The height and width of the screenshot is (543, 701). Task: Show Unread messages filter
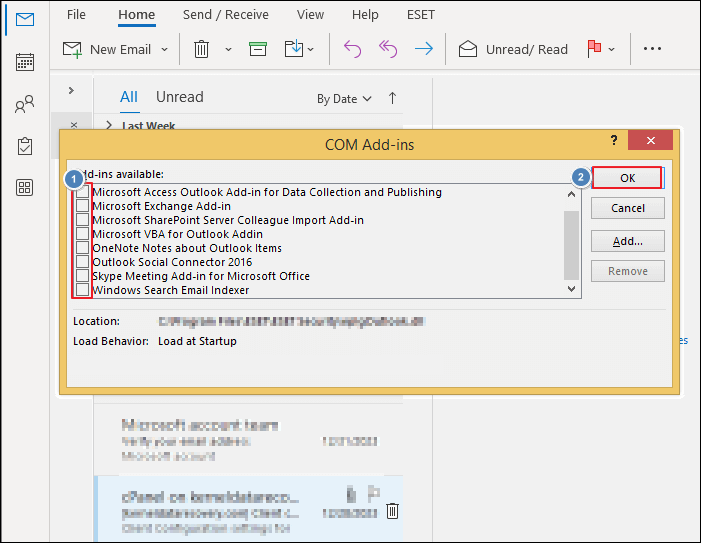pos(180,97)
